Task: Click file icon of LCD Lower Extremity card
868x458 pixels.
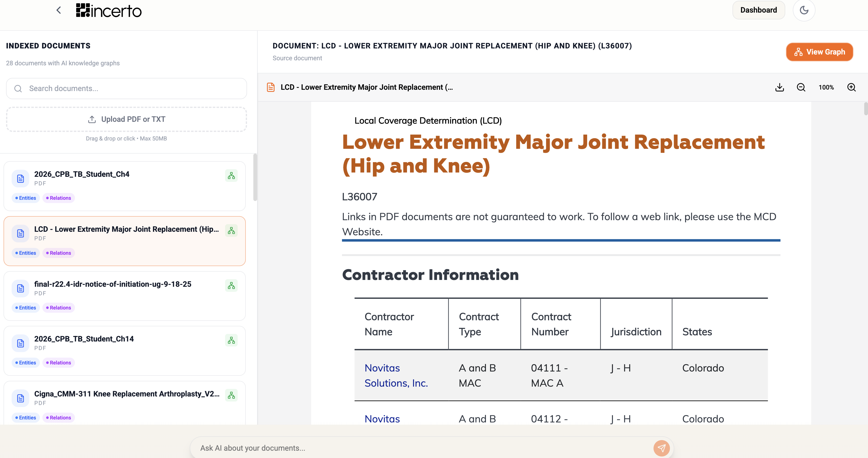Action: [x=20, y=233]
